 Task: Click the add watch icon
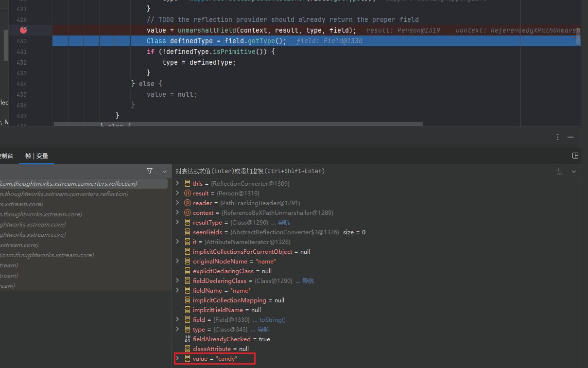pyautogui.click(x=559, y=172)
